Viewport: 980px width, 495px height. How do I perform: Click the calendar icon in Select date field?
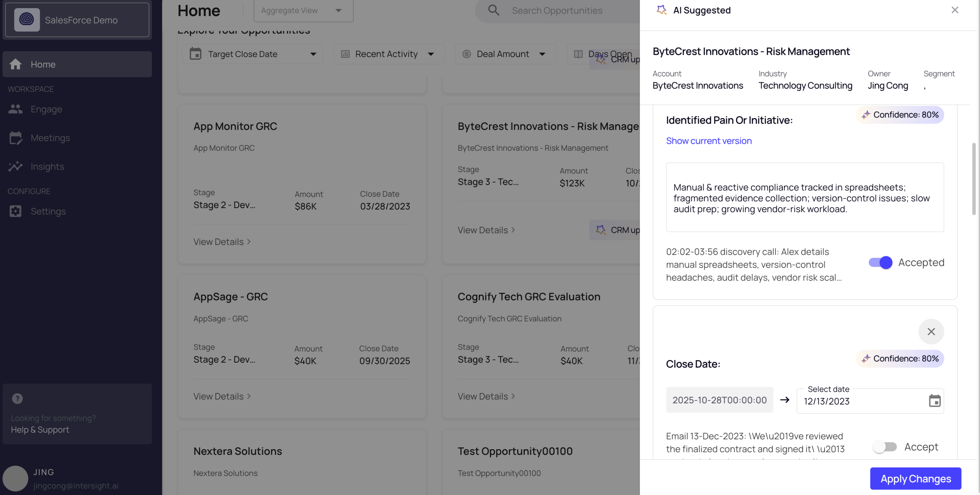pyautogui.click(x=934, y=401)
